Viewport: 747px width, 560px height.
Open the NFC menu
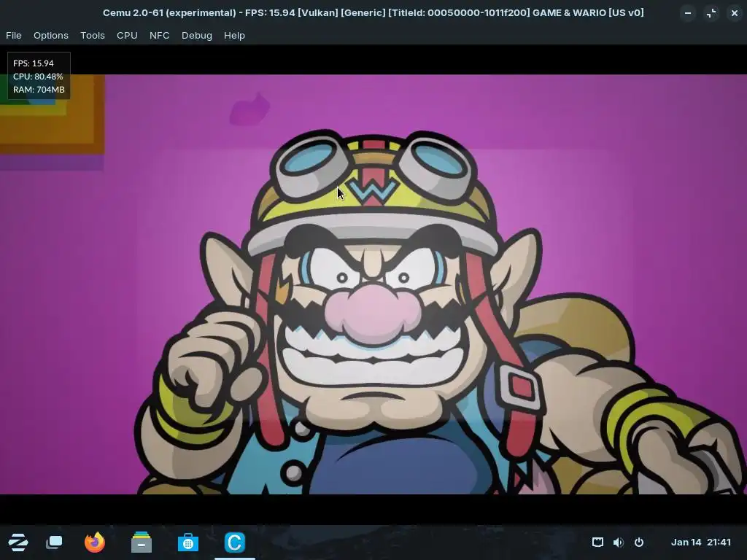(160, 35)
